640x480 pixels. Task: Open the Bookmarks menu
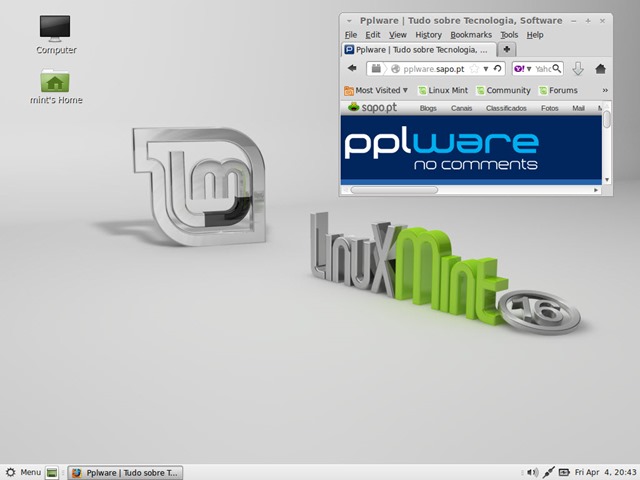pos(471,35)
